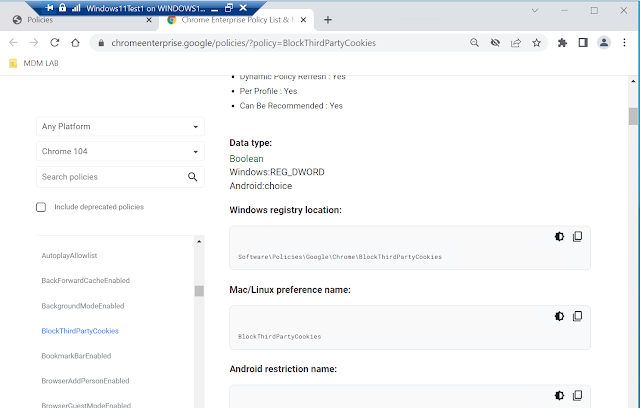Image resolution: width=640 pixels, height=408 pixels.
Task: Go forward in browser history
Action: [34, 42]
